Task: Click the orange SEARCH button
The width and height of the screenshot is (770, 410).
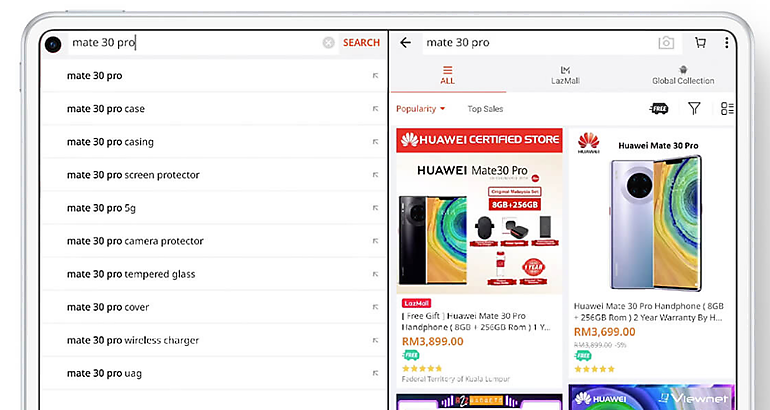Action: click(x=361, y=43)
